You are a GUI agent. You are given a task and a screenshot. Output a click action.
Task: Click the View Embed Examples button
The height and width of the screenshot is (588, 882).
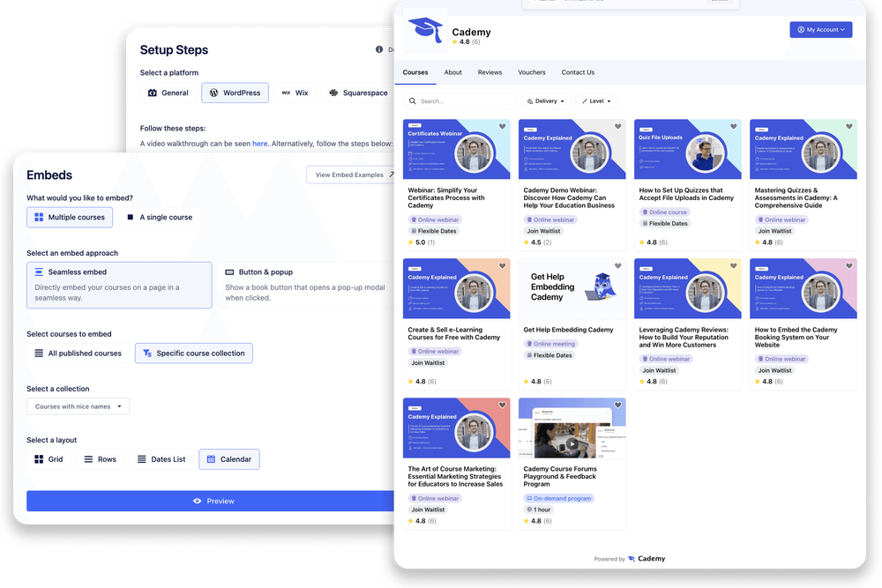pyautogui.click(x=351, y=175)
